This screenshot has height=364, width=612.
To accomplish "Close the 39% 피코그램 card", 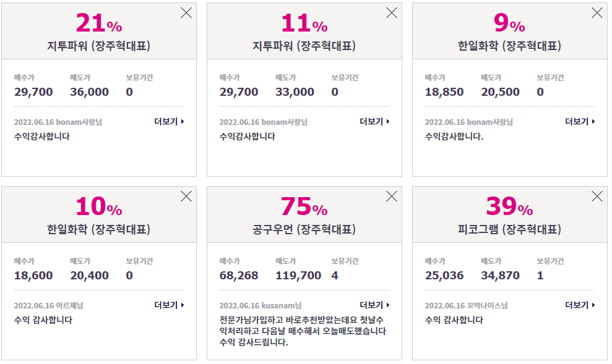I will pos(597,196).
